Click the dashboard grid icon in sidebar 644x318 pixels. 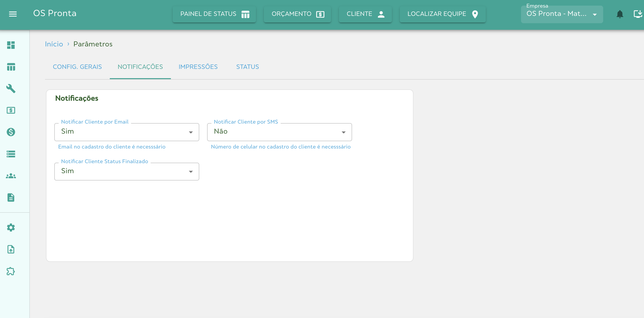[x=11, y=45]
